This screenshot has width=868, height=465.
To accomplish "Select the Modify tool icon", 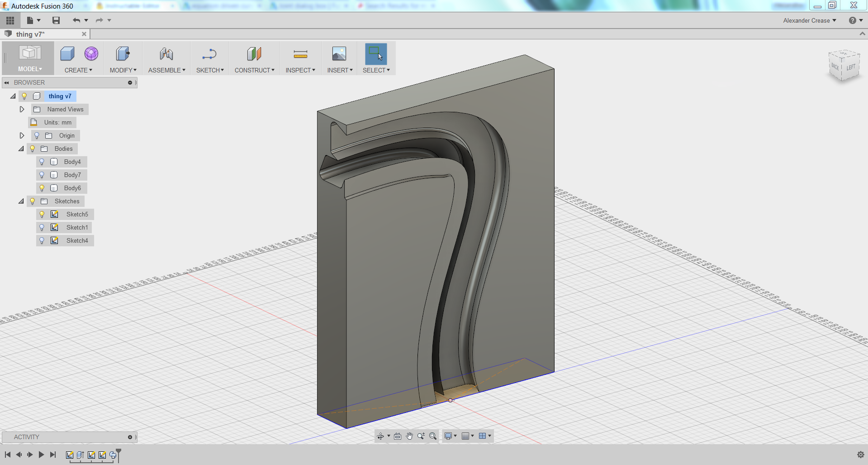I will click(123, 53).
